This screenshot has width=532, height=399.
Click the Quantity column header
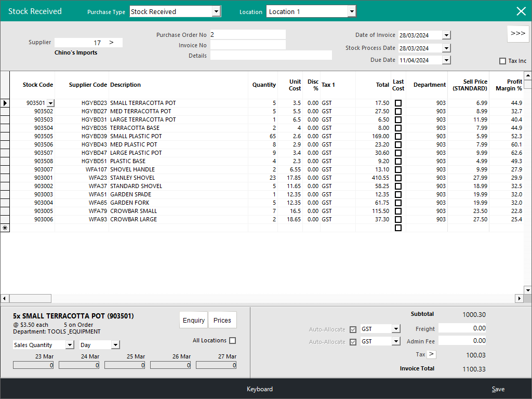(264, 85)
